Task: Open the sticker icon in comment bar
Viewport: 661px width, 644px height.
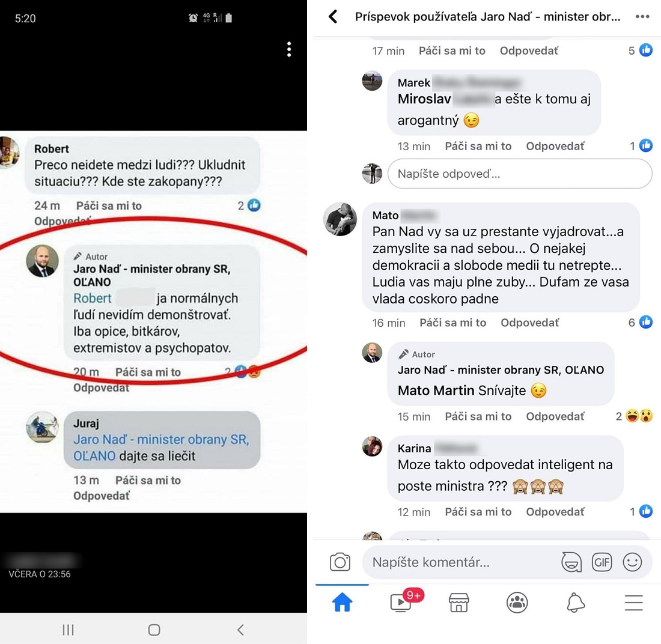Action: click(x=571, y=562)
